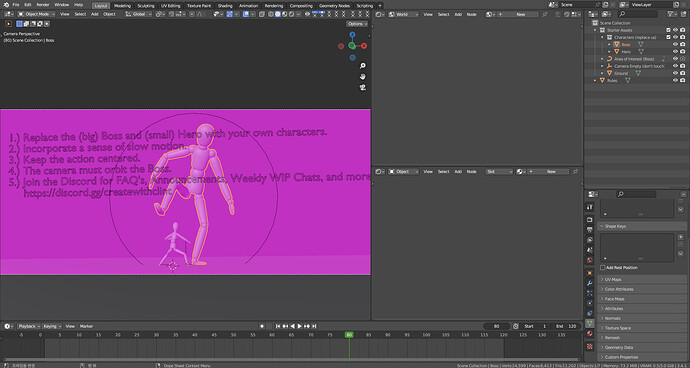690x368 pixels.
Task: Click the Blender logo menu icon
Action: coord(6,5)
